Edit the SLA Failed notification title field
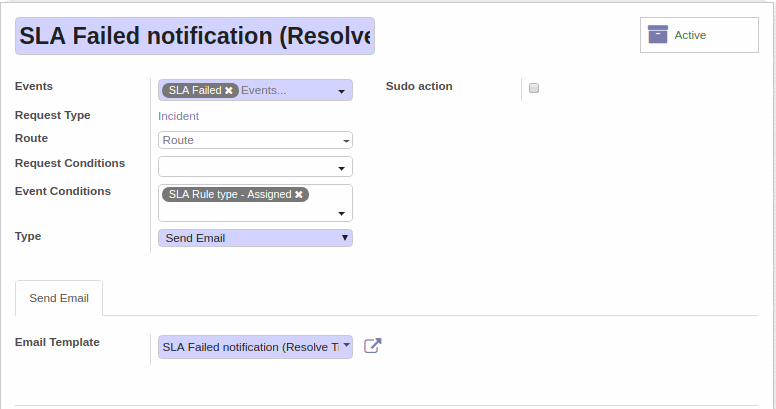Screen dimensions: 776x409 [x=195, y=36]
